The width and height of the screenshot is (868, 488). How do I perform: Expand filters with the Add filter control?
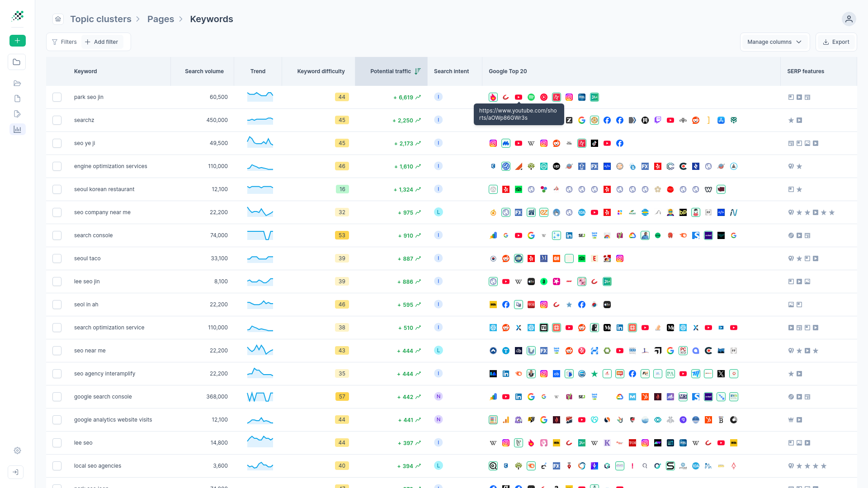tap(101, 42)
